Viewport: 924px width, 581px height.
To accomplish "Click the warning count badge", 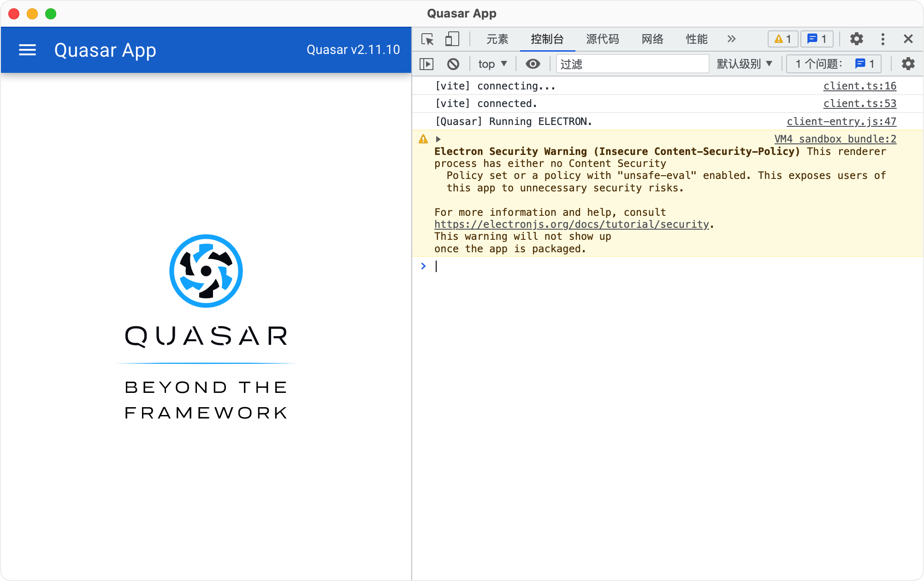I will tap(783, 39).
